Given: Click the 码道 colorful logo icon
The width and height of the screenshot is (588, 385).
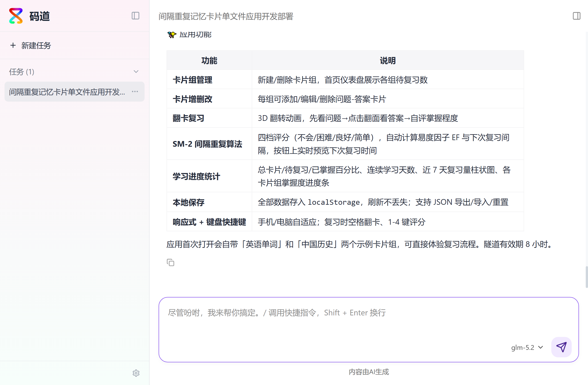Looking at the screenshot, I should 16,16.
